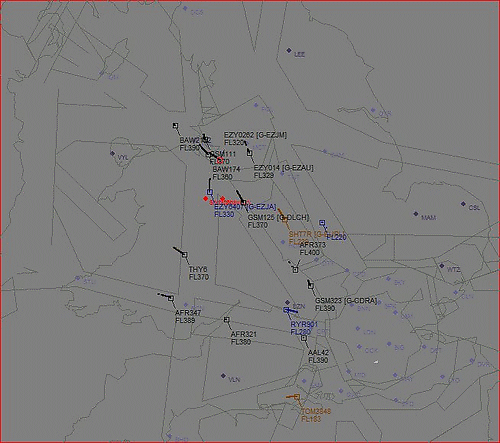500x443 pixels.
Task: Click the orange TOM3848 aircraft symbol
Action: [x=297, y=397]
